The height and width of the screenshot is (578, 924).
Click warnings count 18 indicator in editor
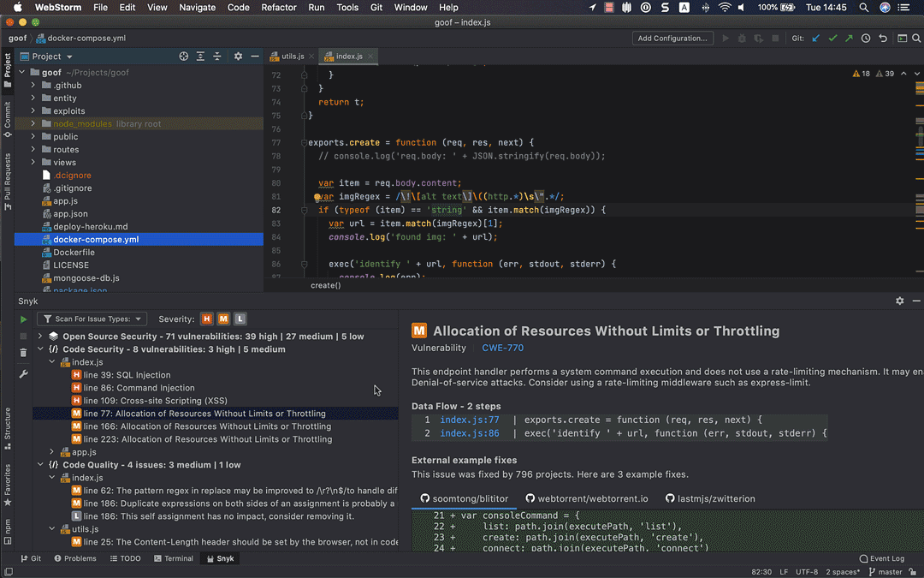(x=861, y=74)
